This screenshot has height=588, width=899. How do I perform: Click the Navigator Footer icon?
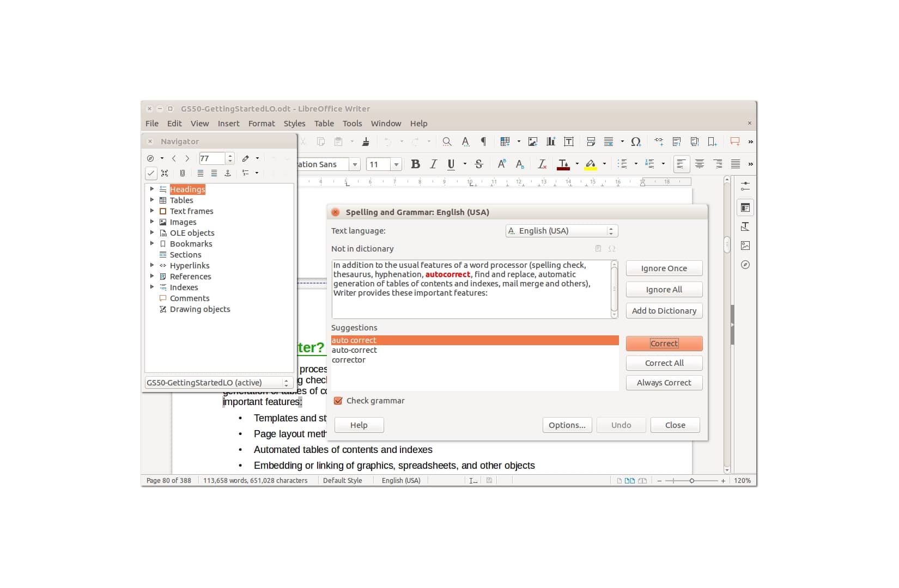(214, 173)
